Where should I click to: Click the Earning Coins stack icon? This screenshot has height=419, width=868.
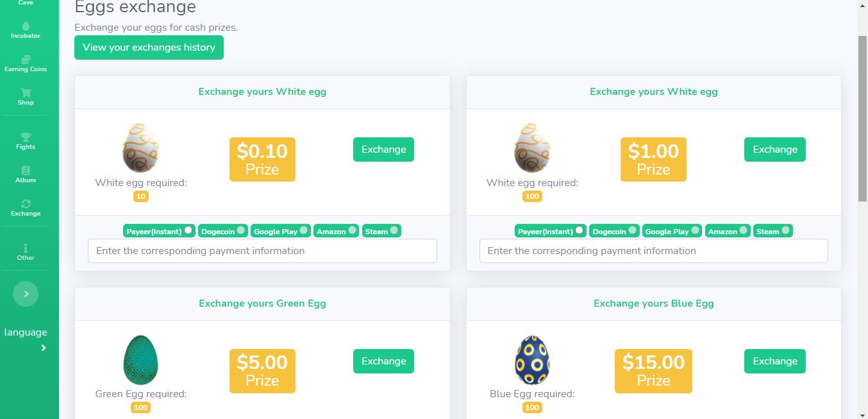(26, 60)
